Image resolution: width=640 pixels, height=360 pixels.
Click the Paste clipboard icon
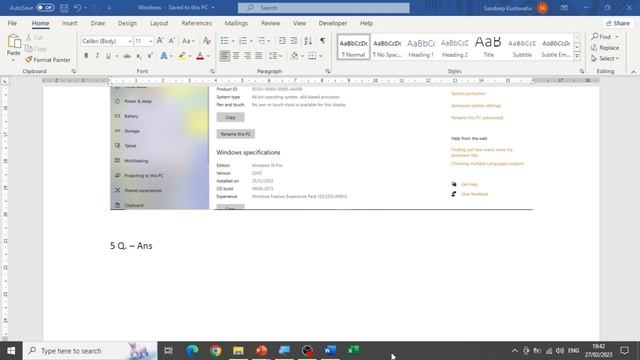click(x=13, y=42)
